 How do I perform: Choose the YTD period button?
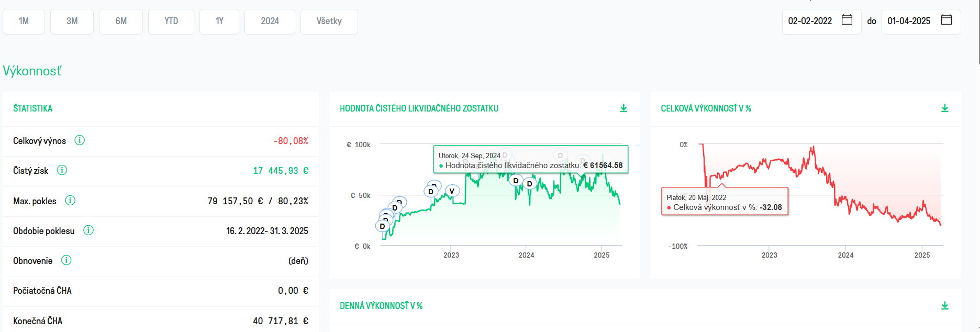coord(171,21)
